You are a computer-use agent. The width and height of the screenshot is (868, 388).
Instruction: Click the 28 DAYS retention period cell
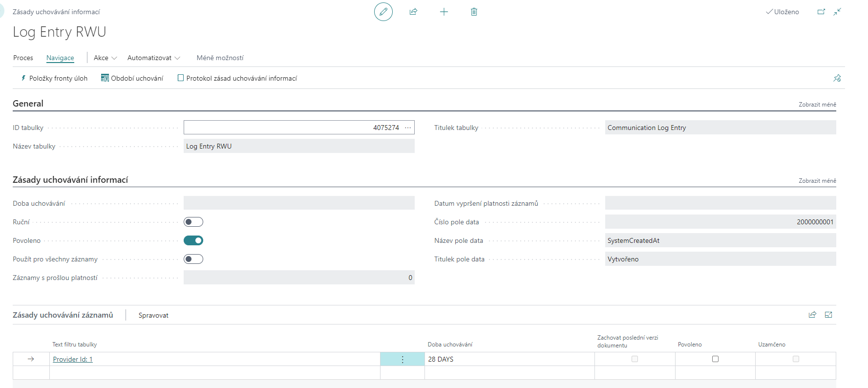(x=508, y=359)
